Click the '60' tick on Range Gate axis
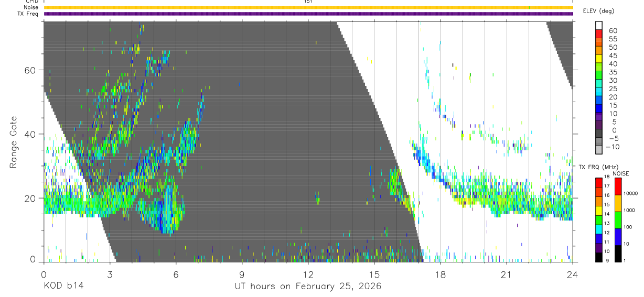Image resolution: width=644 pixels, height=297 pixels. pos(30,70)
